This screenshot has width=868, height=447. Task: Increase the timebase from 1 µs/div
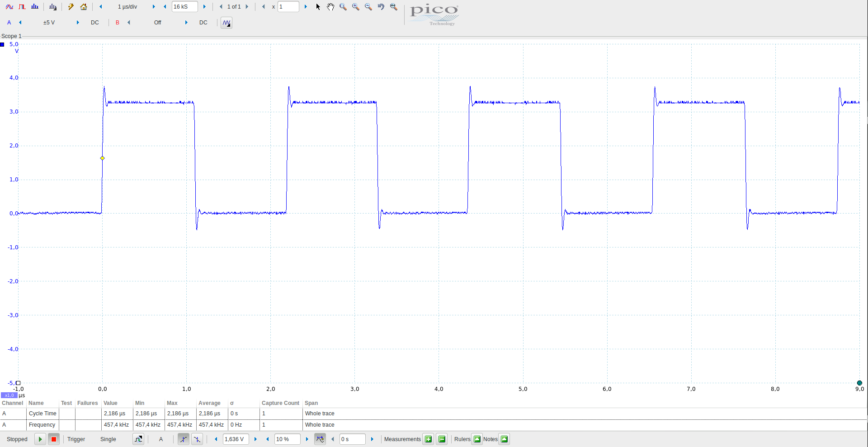tap(154, 7)
